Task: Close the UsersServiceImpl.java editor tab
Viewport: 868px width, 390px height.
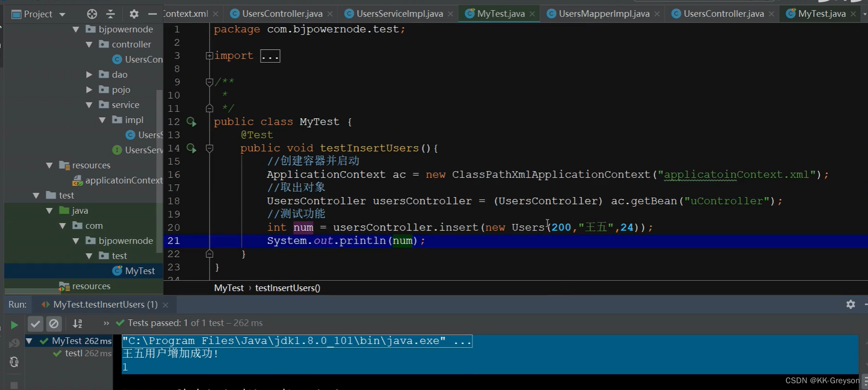Action: click(451, 14)
